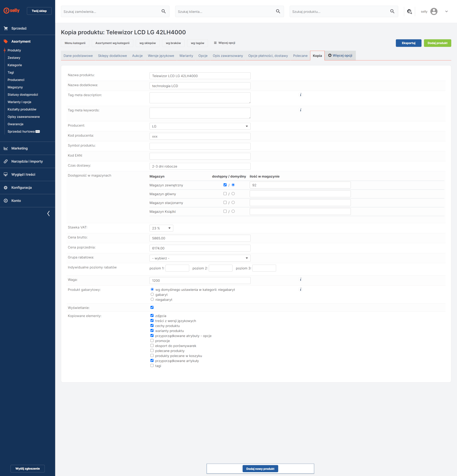Tick the Magazyn stacjonarny available checkbox
The height and width of the screenshot is (476, 457).
pos(225,203)
